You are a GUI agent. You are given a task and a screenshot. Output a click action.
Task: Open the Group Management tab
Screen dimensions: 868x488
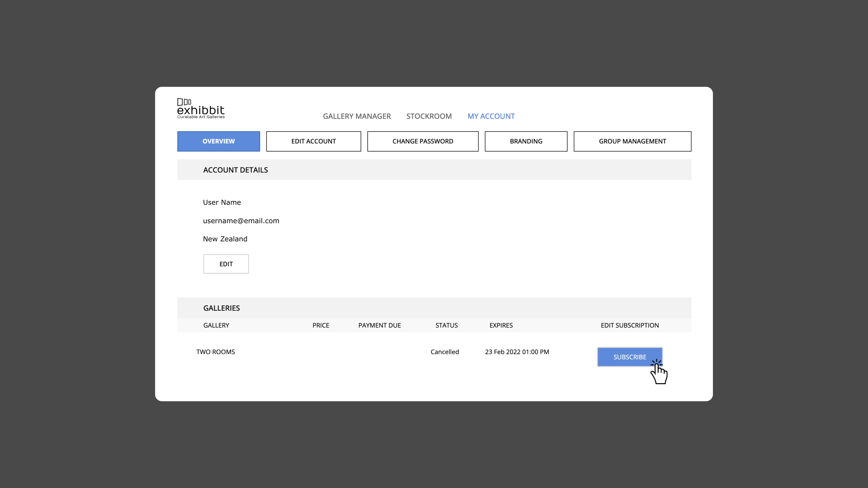(x=632, y=141)
